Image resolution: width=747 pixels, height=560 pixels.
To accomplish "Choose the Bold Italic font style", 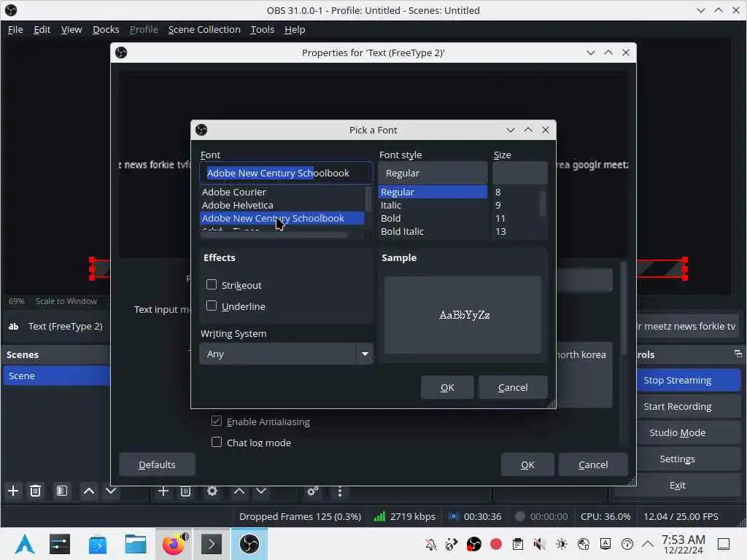I will pyautogui.click(x=433, y=231).
